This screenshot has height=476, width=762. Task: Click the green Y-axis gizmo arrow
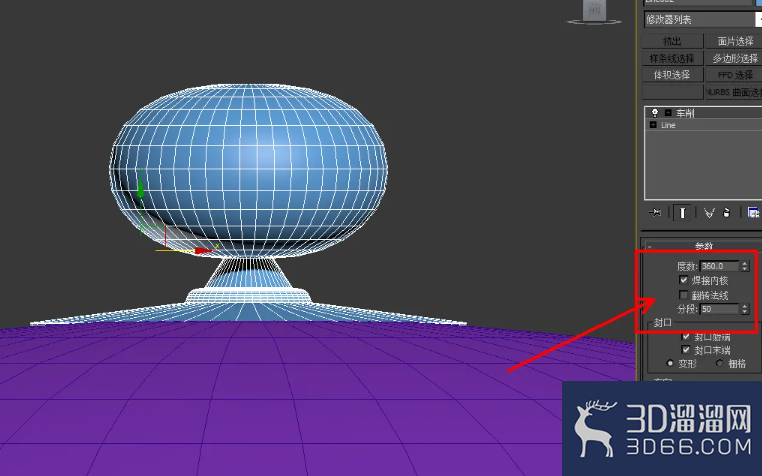pos(140,187)
